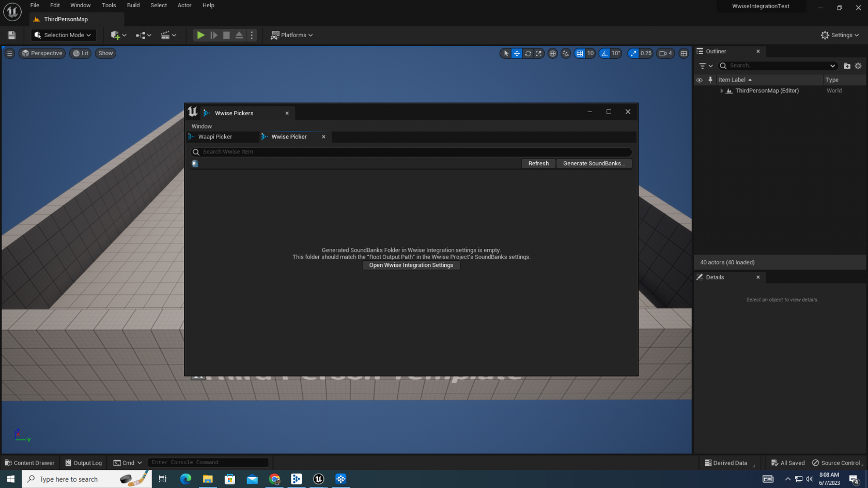Toggle surface snapping icon
The width and height of the screenshot is (868, 488).
click(566, 53)
